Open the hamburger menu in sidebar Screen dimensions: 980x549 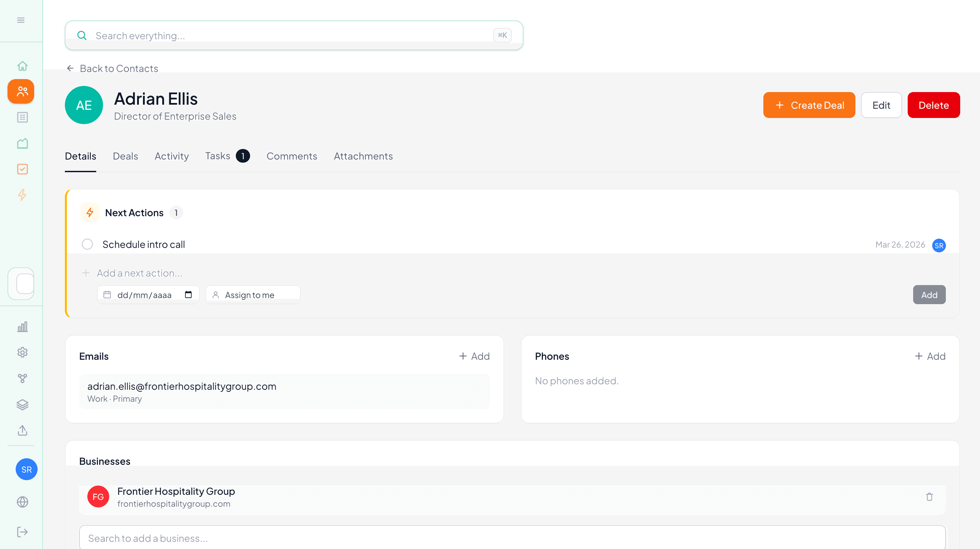[21, 20]
